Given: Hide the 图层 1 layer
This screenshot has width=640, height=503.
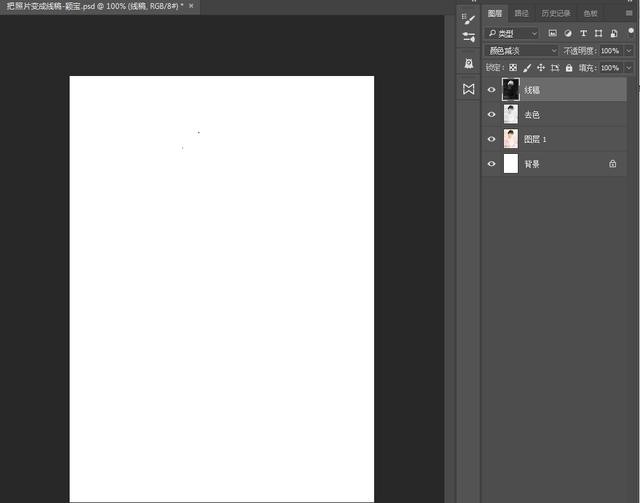Looking at the screenshot, I should click(491, 139).
